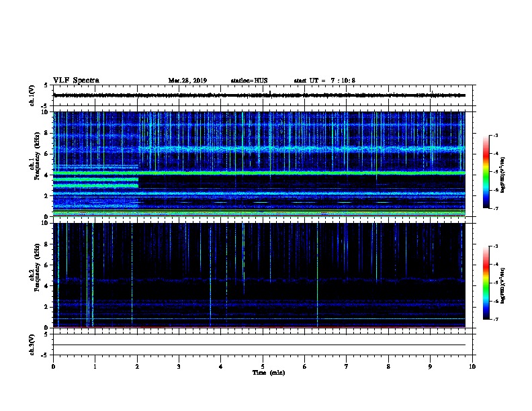This screenshot has height=411, width=532.
Task: Click the "5" label on ch.3(V) axis
Action: 46,334
